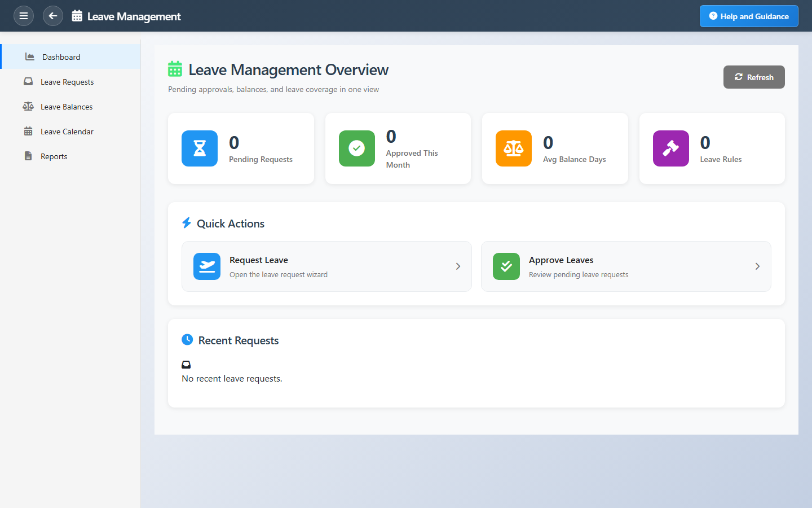Click the green Approve Leaves check icon

tap(506, 266)
